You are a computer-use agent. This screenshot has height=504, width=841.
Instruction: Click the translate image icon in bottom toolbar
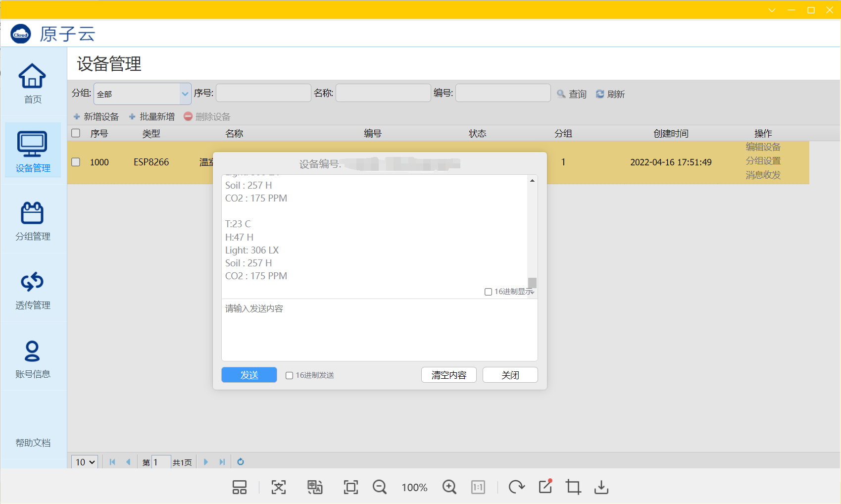click(x=315, y=487)
